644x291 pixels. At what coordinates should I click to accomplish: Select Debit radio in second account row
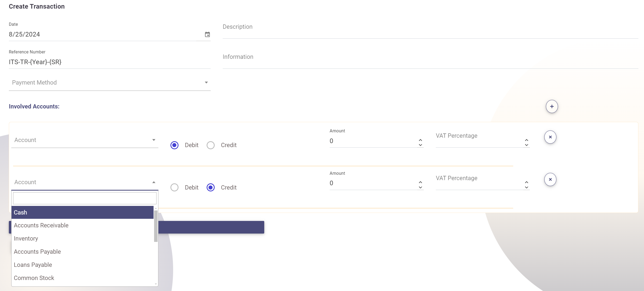(x=174, y=187)
